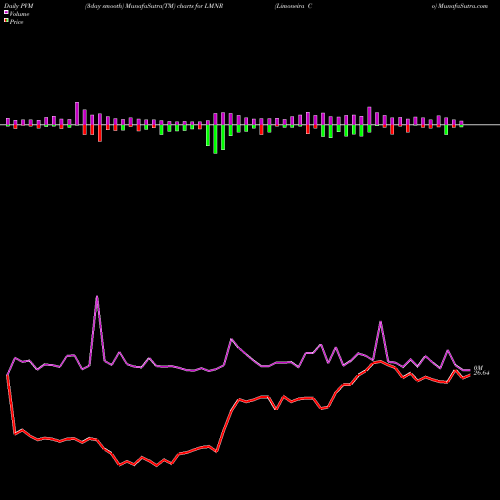Click the longest red bar below baseline

point(100,133)
